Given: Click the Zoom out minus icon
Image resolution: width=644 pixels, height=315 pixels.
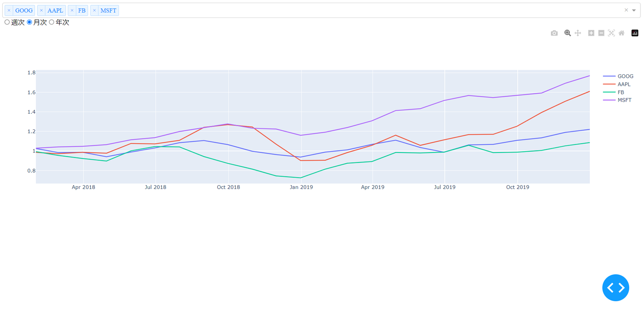Looking at the screenshot, I should click(602, 33).
